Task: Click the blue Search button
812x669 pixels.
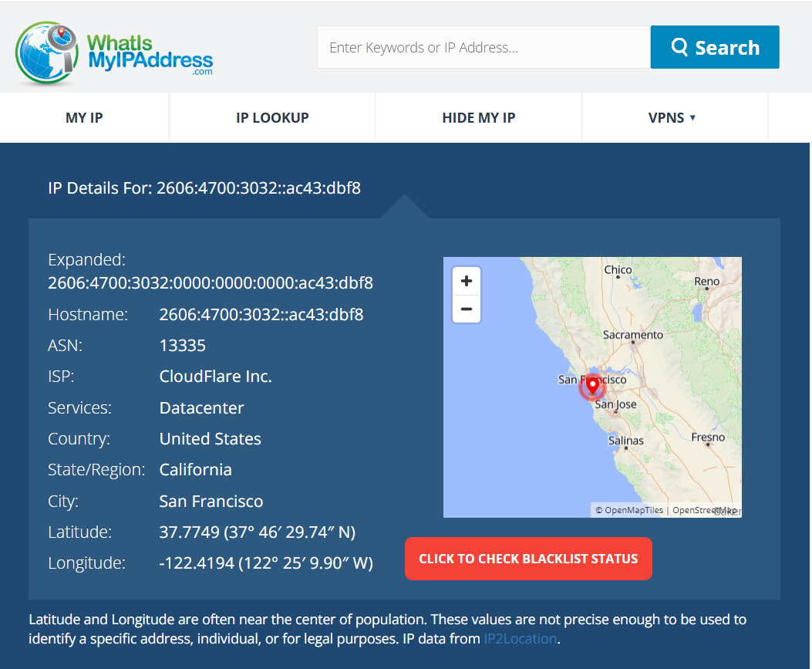Action: pos(715,47)
